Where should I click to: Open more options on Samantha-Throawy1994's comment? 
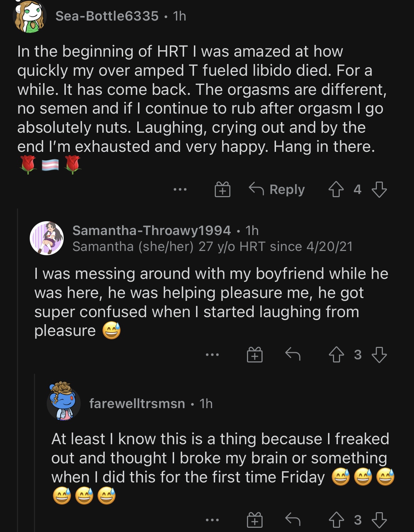point(212,354)
